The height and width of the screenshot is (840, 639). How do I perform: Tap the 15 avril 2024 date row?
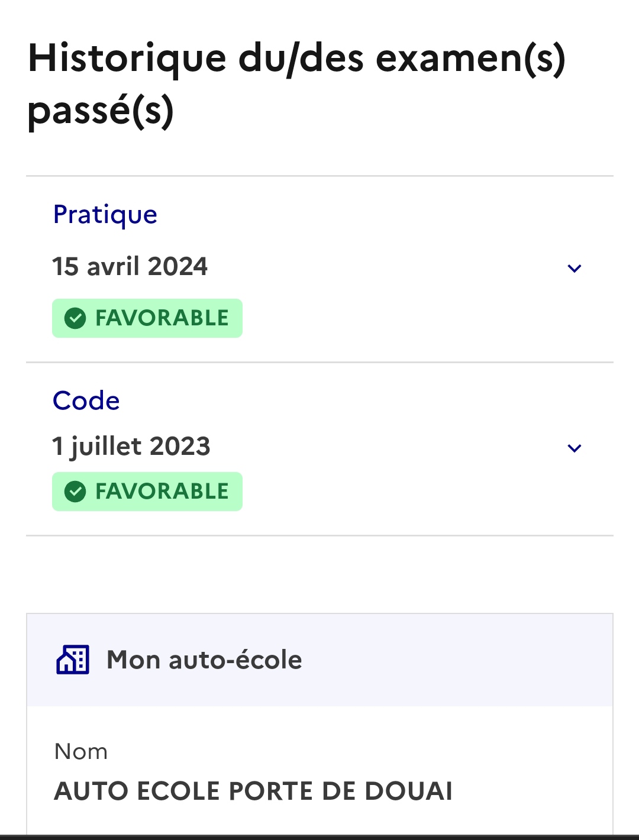pos(130,267)
